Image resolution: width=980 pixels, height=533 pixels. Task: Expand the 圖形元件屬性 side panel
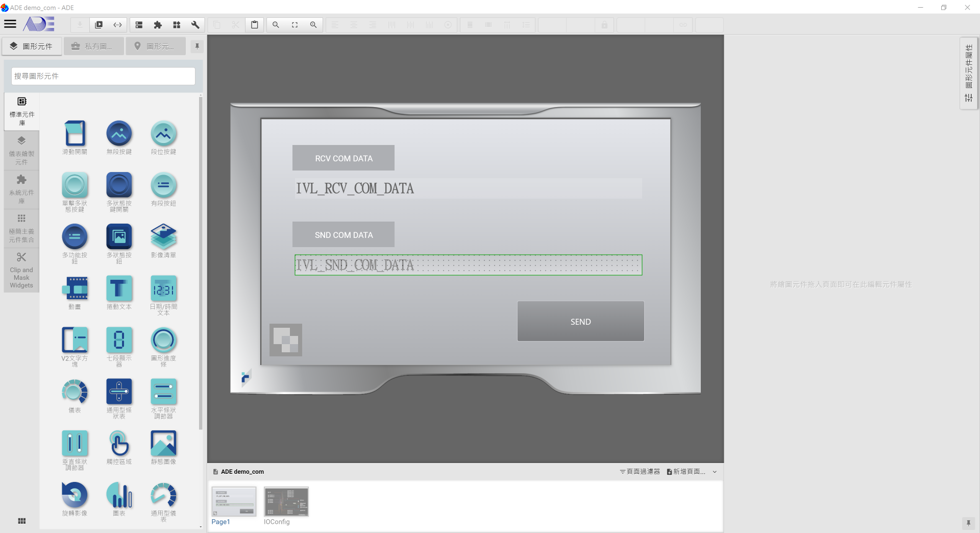968,72
